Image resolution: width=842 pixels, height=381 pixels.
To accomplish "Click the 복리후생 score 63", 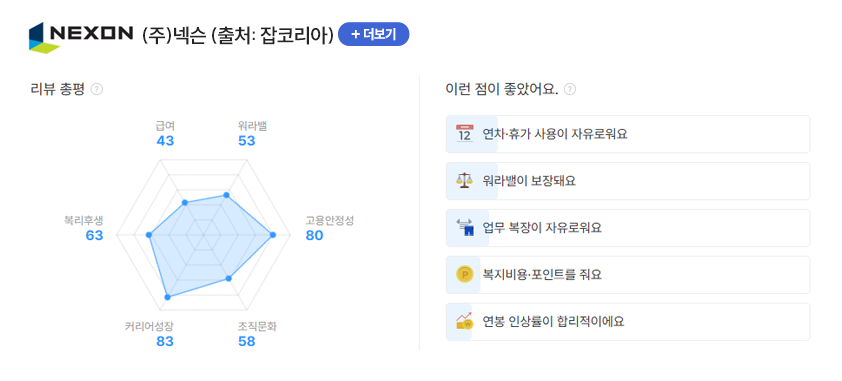I will pos(95,235).
